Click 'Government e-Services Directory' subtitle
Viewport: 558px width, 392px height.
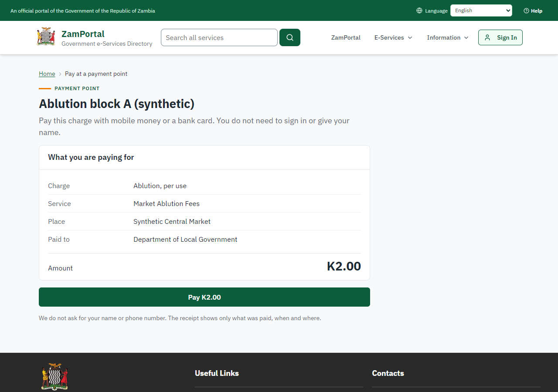[x=107, y=44]
